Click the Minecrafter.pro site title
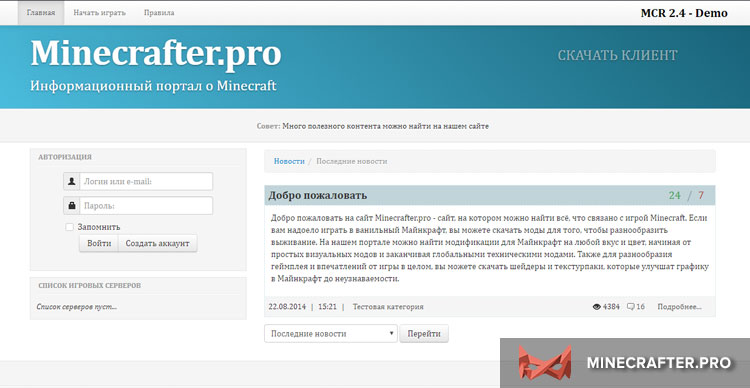 pyautogui.click(x=155, y=54)
